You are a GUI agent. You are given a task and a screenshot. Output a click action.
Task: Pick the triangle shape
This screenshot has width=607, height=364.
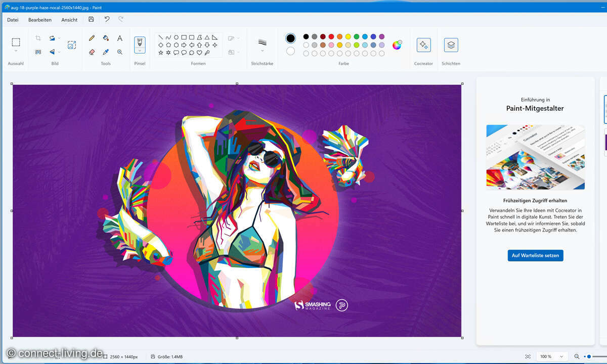pyautogui.click(x=207, y=37)
